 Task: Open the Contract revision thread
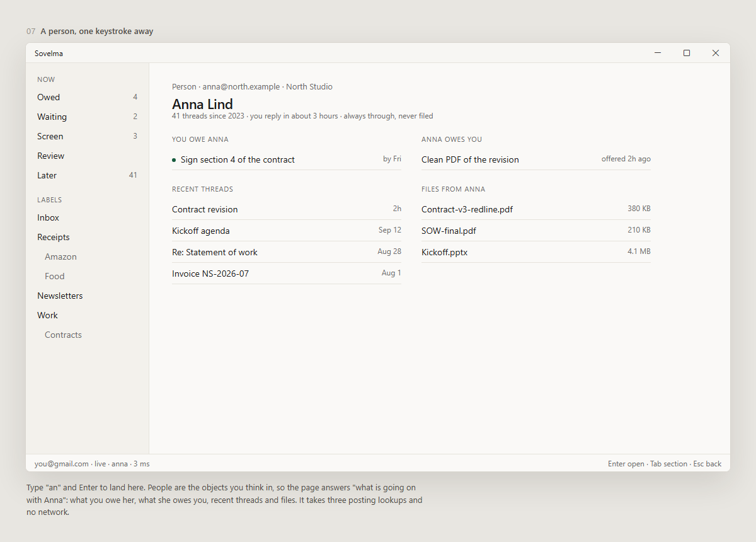point(287,209)
